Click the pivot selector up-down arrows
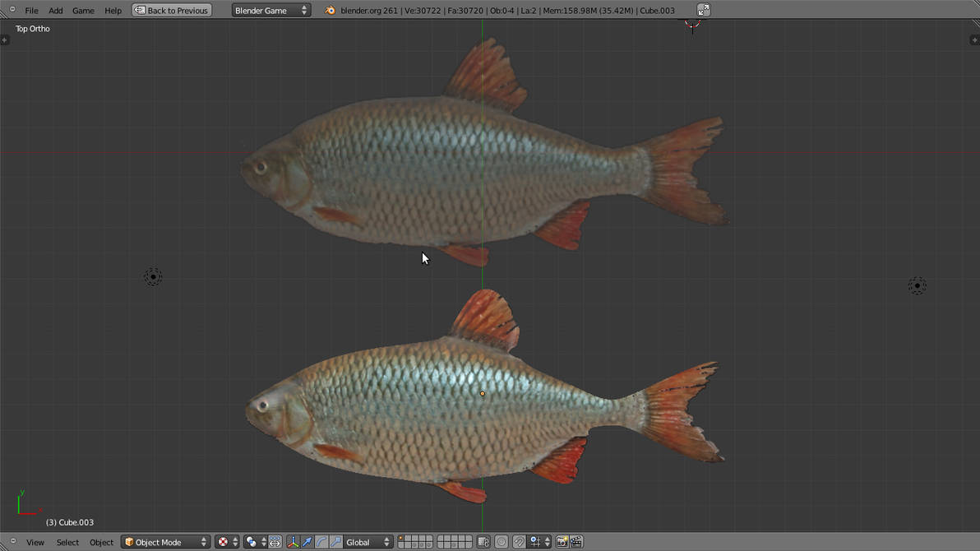This screenshot has width=980, height=551. coord(264,542)
